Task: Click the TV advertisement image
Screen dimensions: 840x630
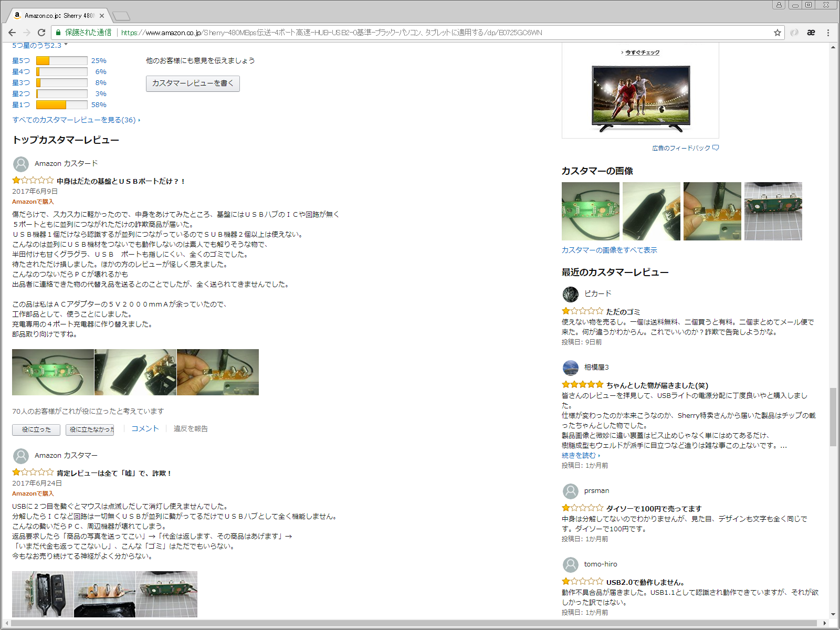Action: pos(640,98)
